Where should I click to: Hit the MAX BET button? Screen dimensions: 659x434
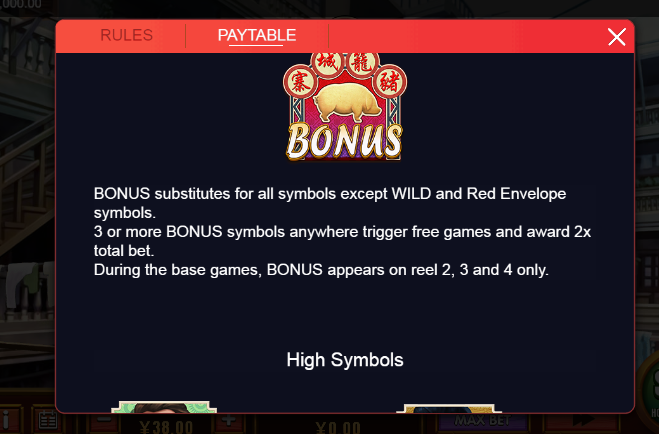[482, 421]
